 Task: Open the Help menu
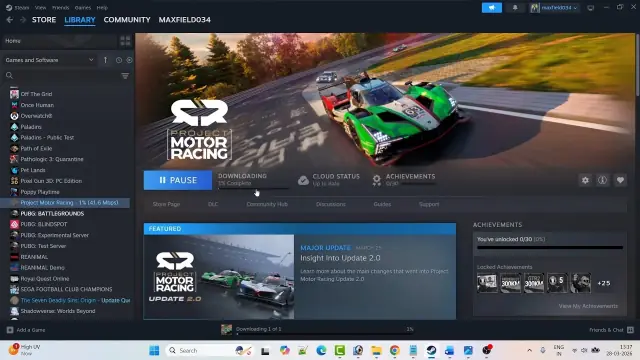[x=102, y=7]
